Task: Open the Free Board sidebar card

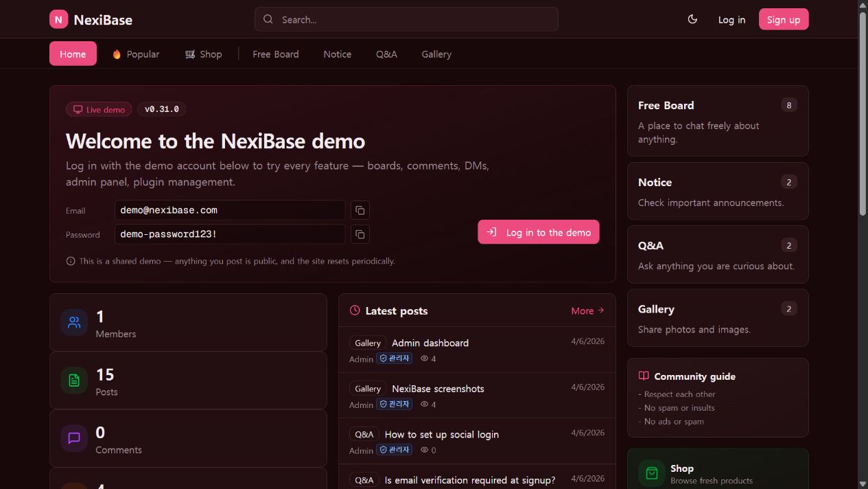Action: click(718, 121)
